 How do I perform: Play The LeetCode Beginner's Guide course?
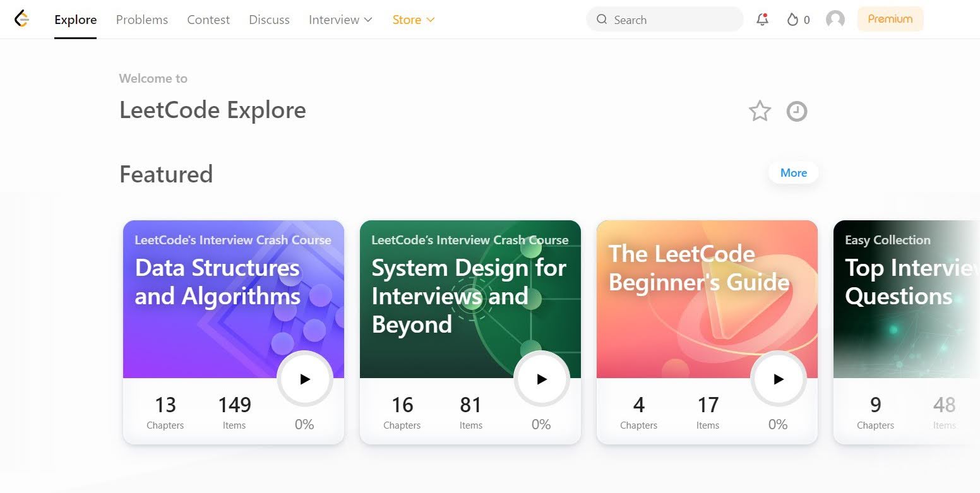[x=779, y=379]
